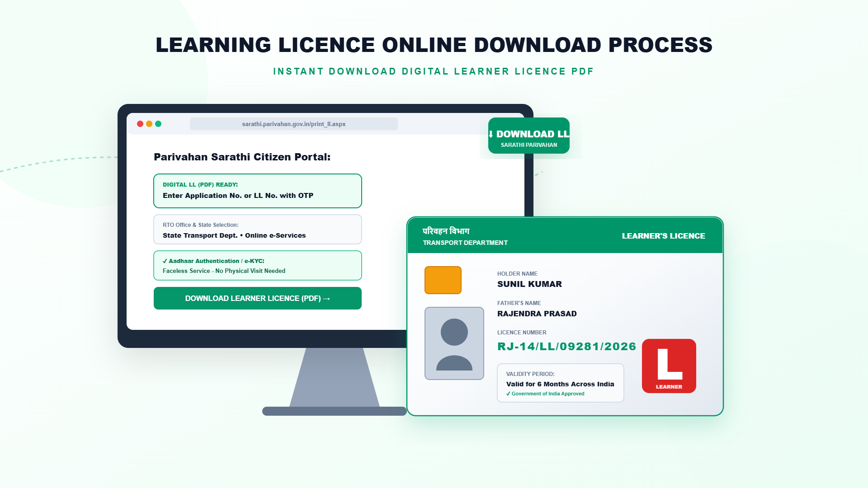The image size is (868, 488).
Task: Click the Hindi परिवहन विभाग title
Action: [446, 231]
